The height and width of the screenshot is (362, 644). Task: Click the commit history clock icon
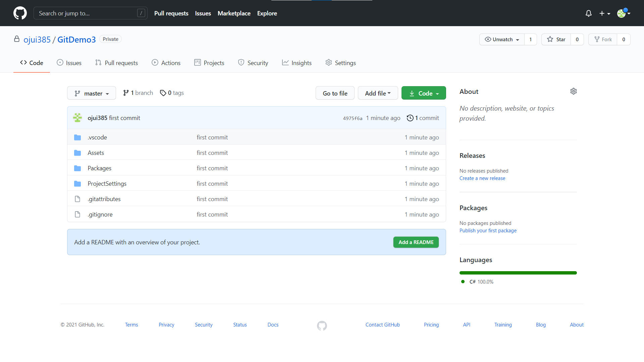click(410, 118)
